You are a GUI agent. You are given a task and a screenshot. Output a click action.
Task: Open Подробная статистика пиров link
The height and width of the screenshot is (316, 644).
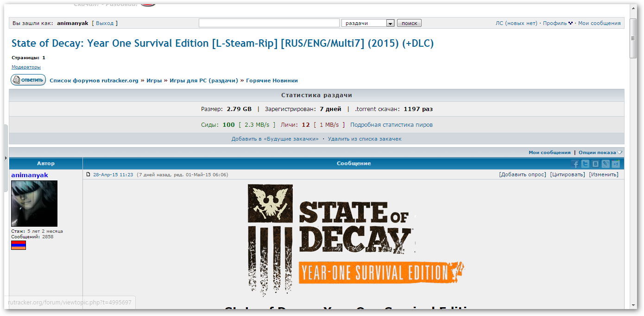pos(391,125)
